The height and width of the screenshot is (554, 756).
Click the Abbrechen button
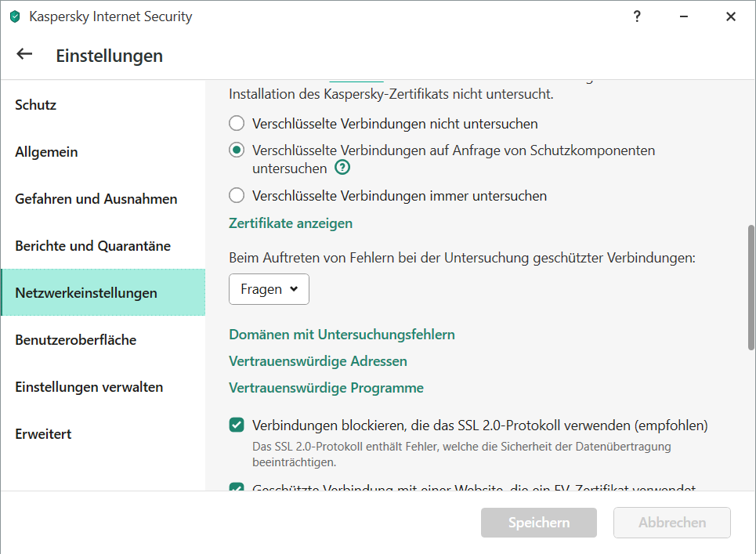tap(672, 522)
